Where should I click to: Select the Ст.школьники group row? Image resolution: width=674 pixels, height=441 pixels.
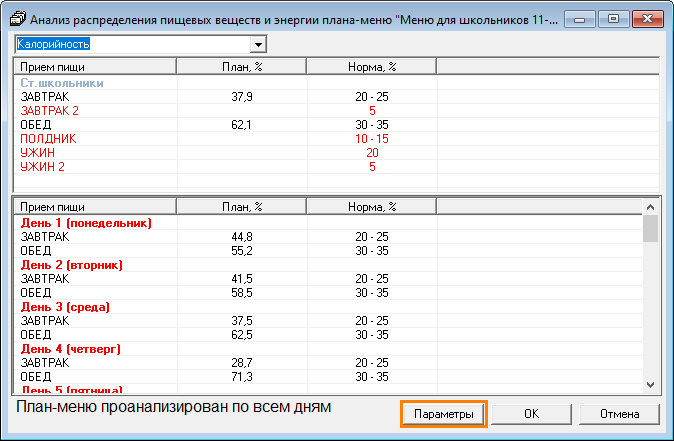pos(62,83)
